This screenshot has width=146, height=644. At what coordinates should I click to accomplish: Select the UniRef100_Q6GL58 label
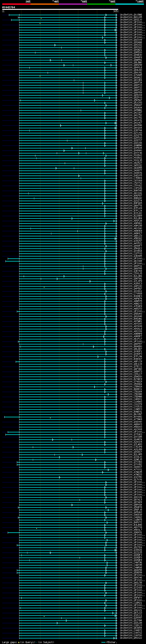(x=131, y=583)
